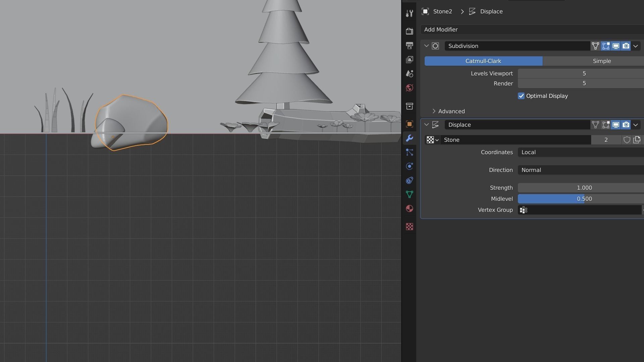Expand the Advanced subdivision section
The width and height of the screenshot is (644, 362).
point(451,111)
